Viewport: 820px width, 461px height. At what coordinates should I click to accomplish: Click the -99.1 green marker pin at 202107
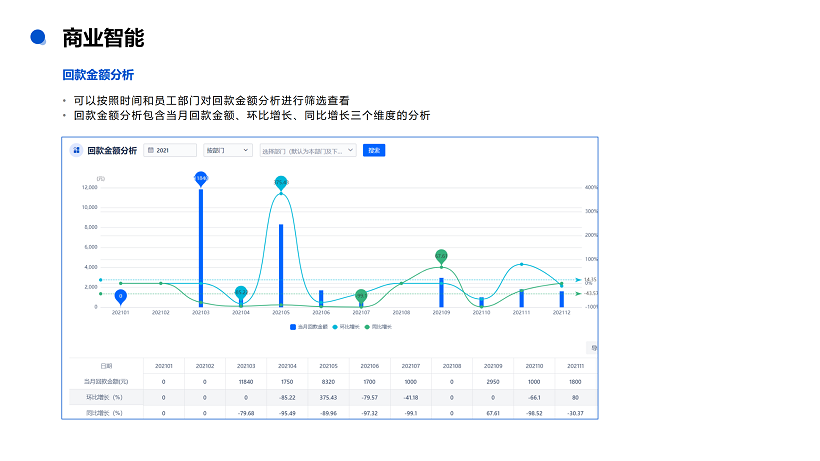(x=361, y=296)
